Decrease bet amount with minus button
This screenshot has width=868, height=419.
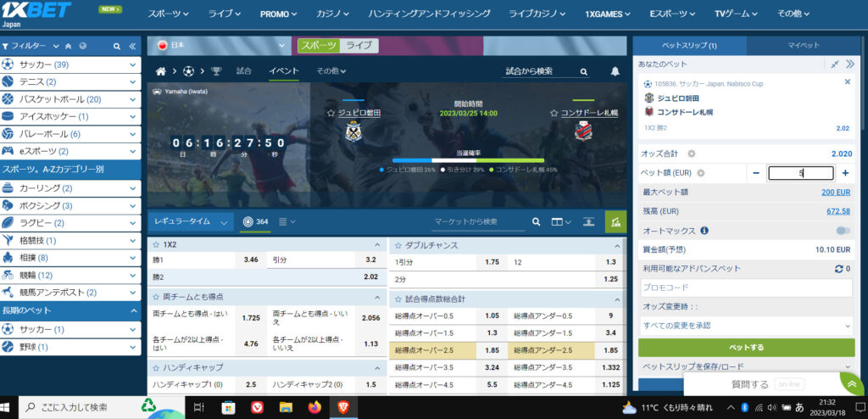[x=756, y=173]
